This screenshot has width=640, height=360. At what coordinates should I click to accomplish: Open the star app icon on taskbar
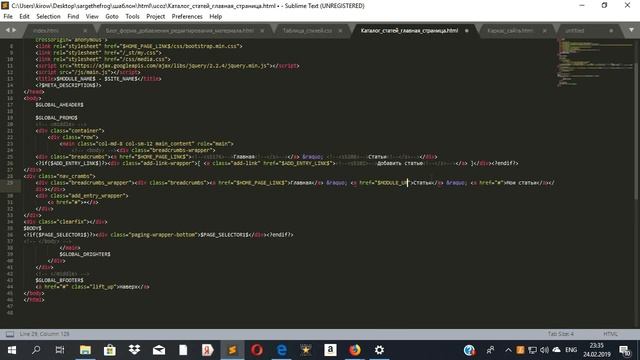click(306, 350)
